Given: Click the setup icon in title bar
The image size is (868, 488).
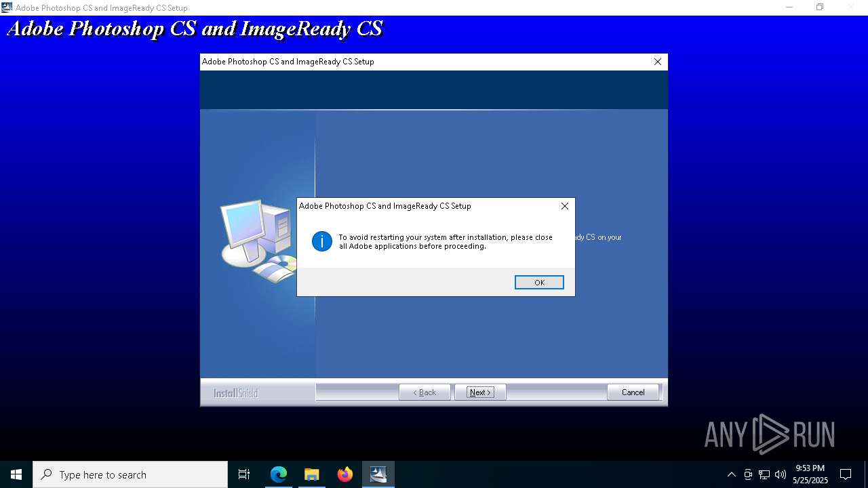Looking at the screenshot, I should tap(7, 7).
